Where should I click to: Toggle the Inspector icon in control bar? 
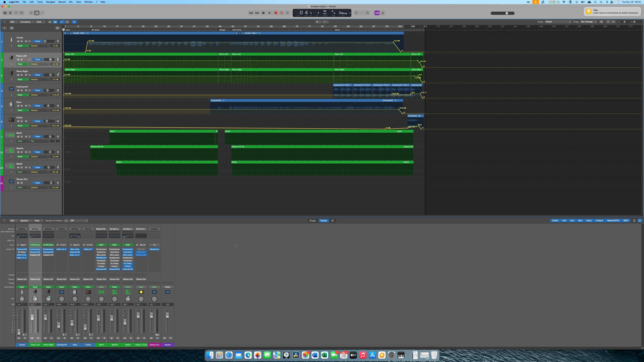click(x=11, y=13)
